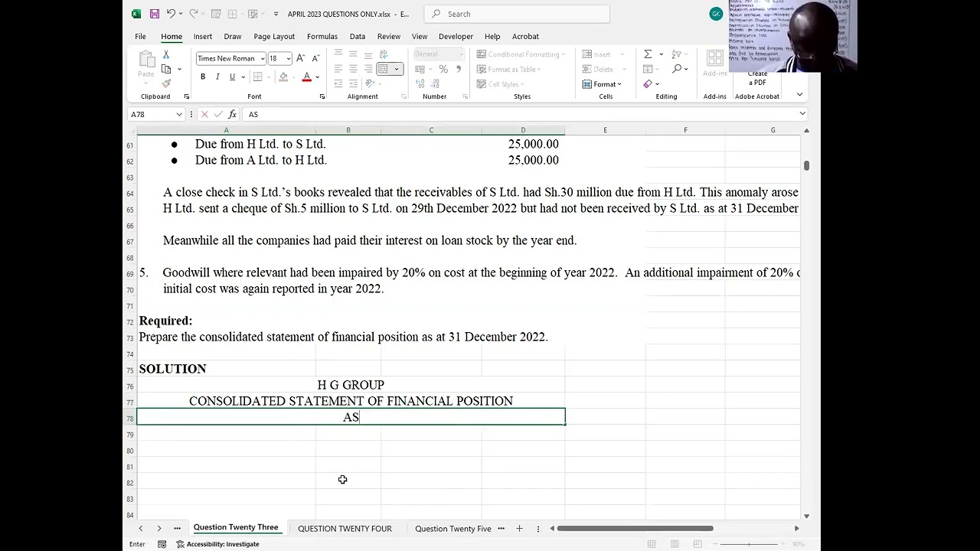Click the Comma Style icon

(458, 69)
